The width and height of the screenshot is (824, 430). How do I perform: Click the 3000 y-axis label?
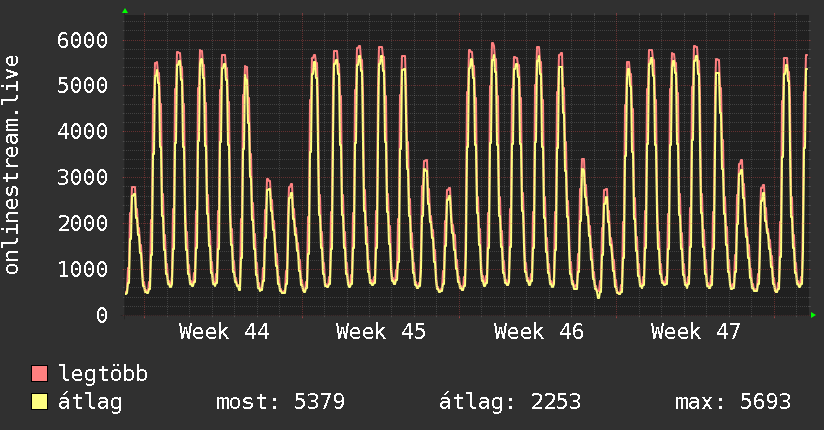(x=83, y=177)
